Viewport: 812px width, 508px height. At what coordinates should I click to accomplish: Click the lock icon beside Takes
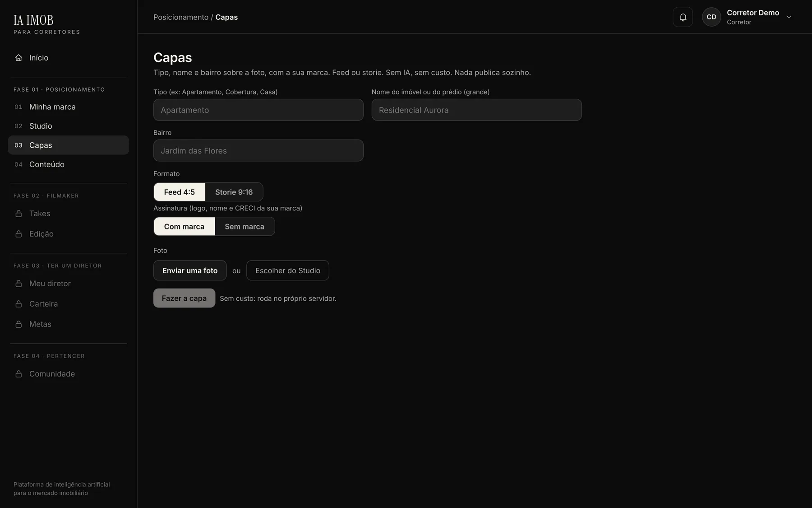tap(18, 214)
